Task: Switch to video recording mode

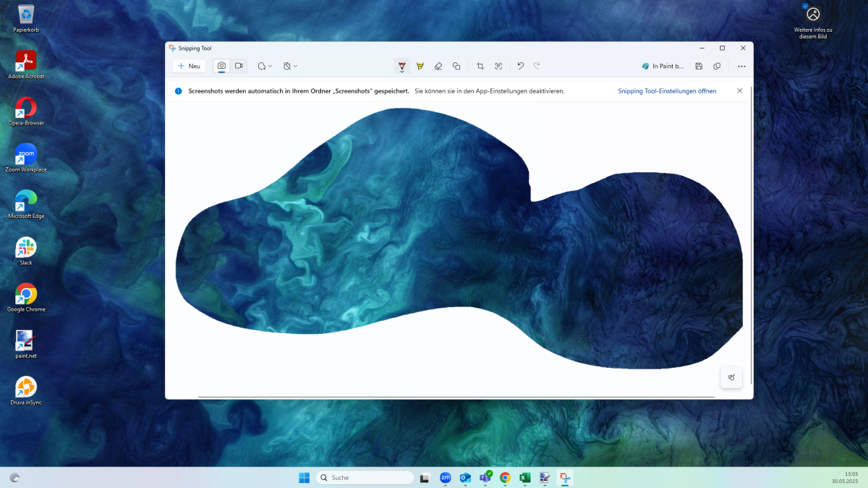Action: pyautogui.click(x=239, y=66)
